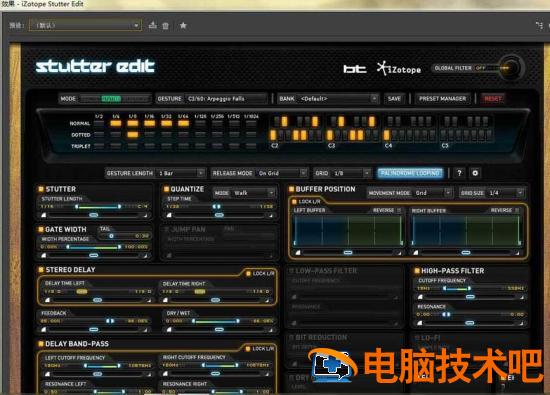The height and width of the screenshot is (395, 550).
Task: Toggle the Buffer Position module on/off
Action: point(291,189)
